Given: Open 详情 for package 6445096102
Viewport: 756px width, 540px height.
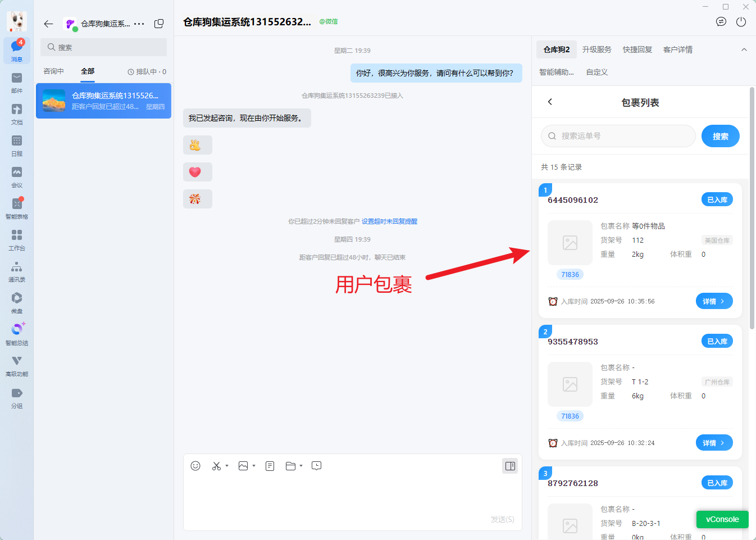Looking at the screenshot, I should point(714,301).
